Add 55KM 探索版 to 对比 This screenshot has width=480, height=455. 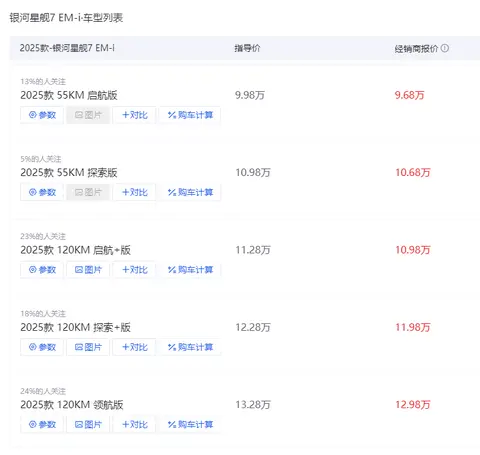coord(134,192)
